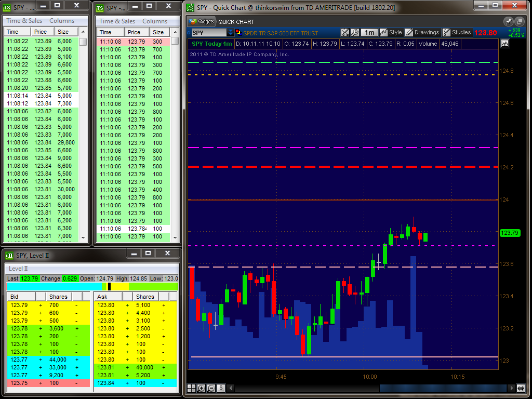Click the detach window icon beside the pin
Screen dimensions: 532x399
coord(520,22)
